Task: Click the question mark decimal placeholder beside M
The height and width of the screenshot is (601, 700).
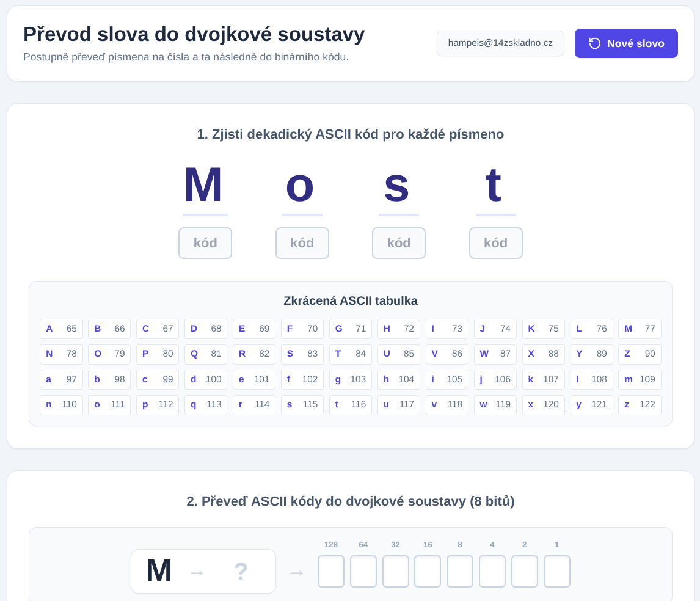Action: tap(241, 571)
